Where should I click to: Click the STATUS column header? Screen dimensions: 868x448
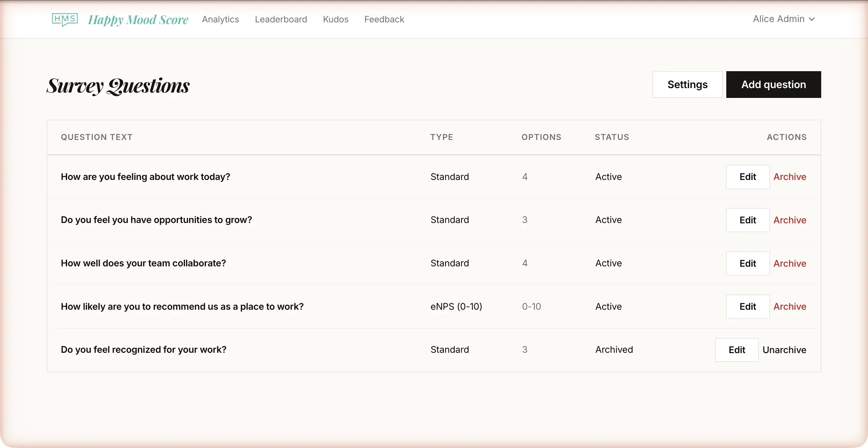pyautogui.click(x=611, y=137)
